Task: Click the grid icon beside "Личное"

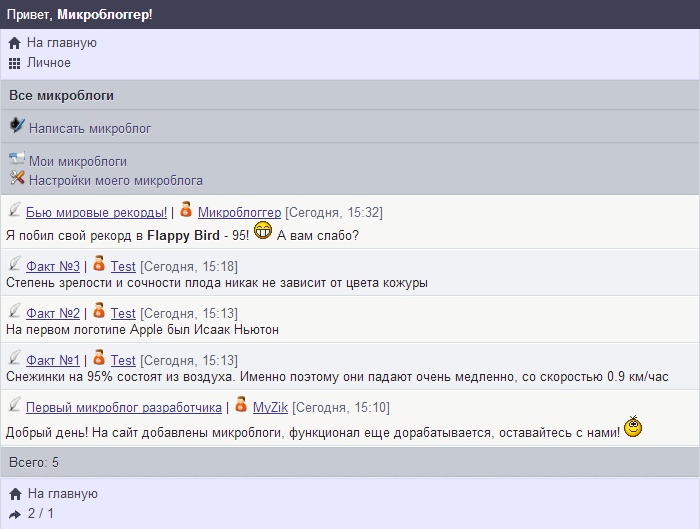Action: click(14, 63)
